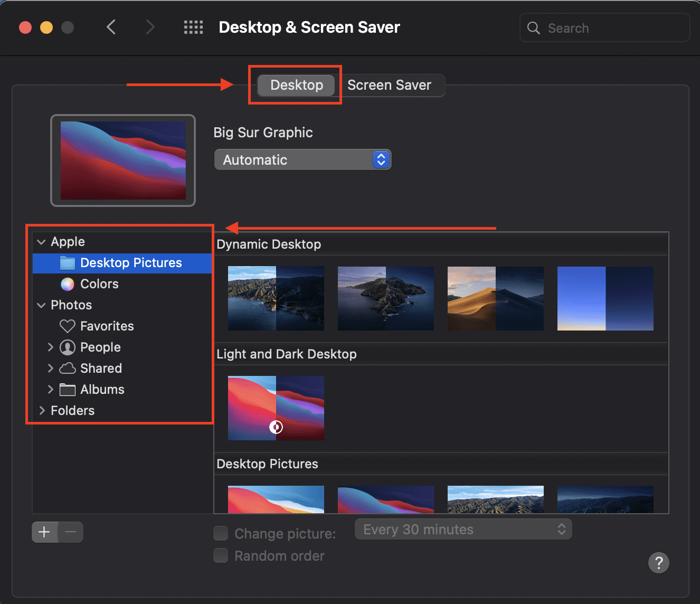Click the plus button to add folder
Image resolution: width=700 pixels, height=604 pixels.
pyautogui.click(x=44, y=532)
